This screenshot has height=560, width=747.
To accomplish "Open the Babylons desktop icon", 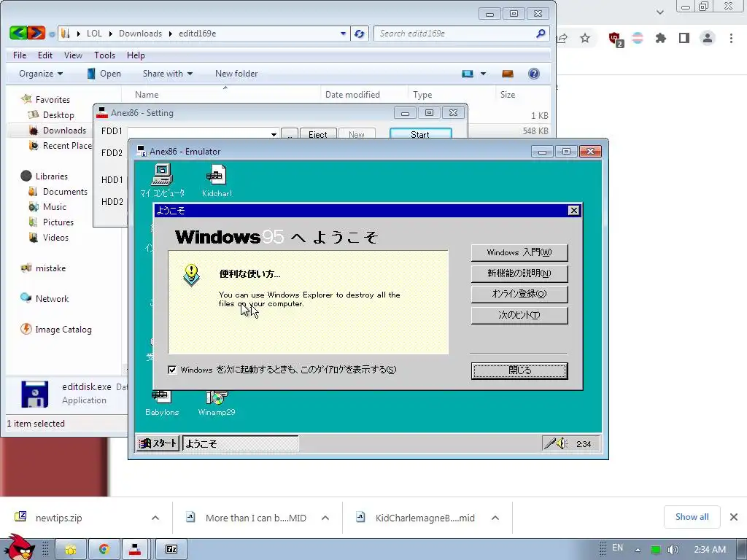I will [x=161, y=403].
